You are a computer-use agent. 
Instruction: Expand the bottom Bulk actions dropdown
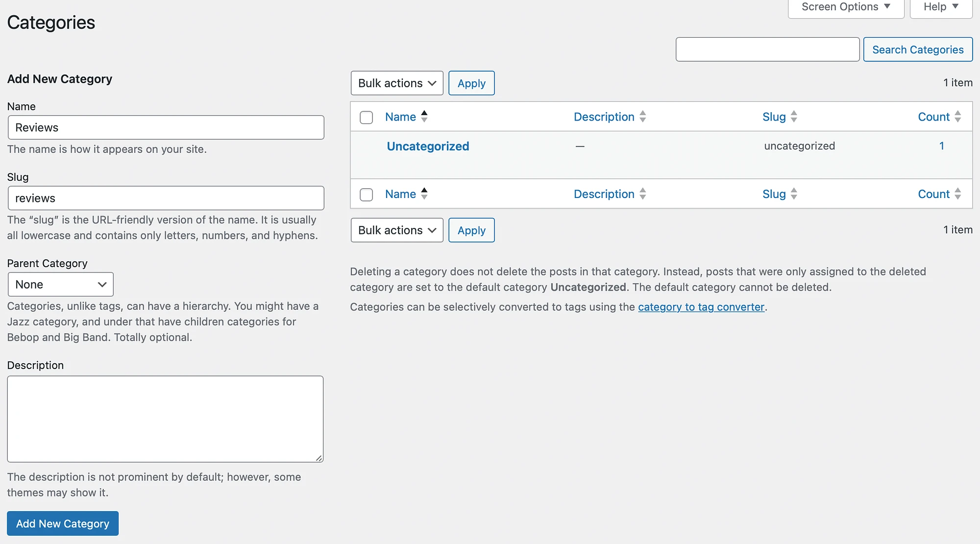(396, 230)
